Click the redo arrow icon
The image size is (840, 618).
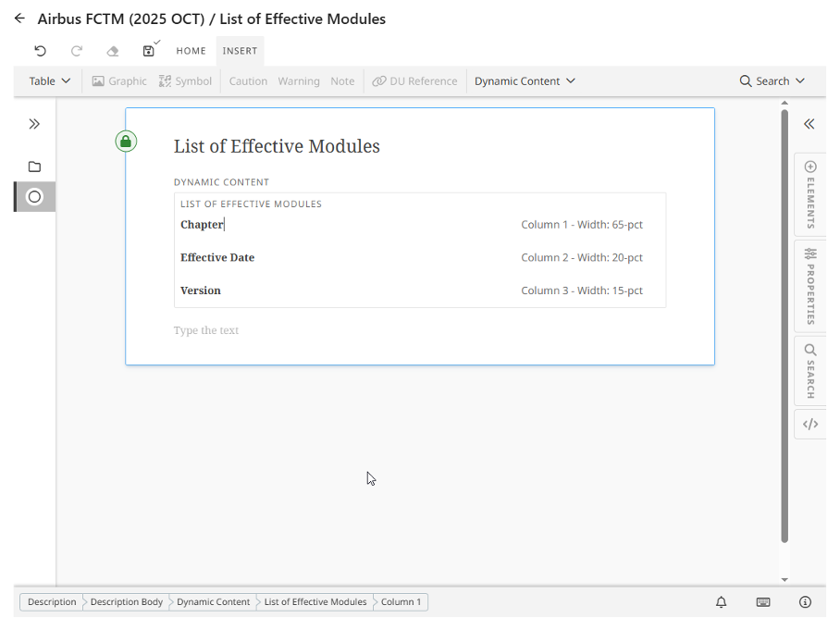pos(77,51)
